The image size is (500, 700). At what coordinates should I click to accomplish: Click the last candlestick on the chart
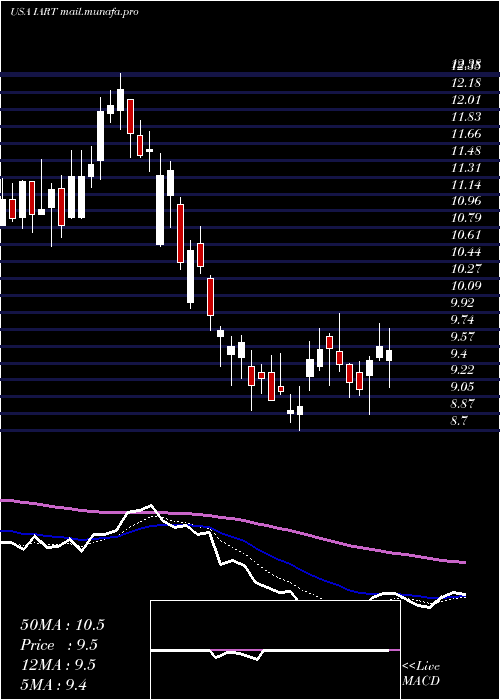pos(389,358)
